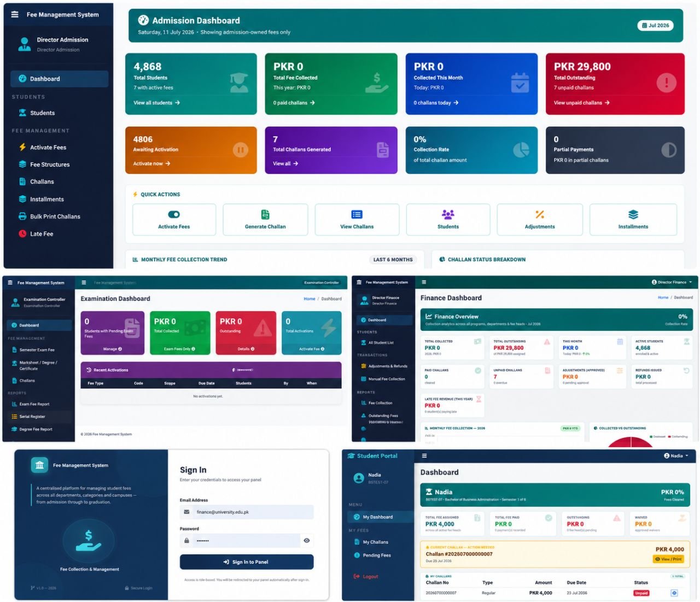The width and height of the screenshot is (700, 602).
Task: Click Home breadcrumb in Examination Dashboard
Action: [x=310, y=299]
